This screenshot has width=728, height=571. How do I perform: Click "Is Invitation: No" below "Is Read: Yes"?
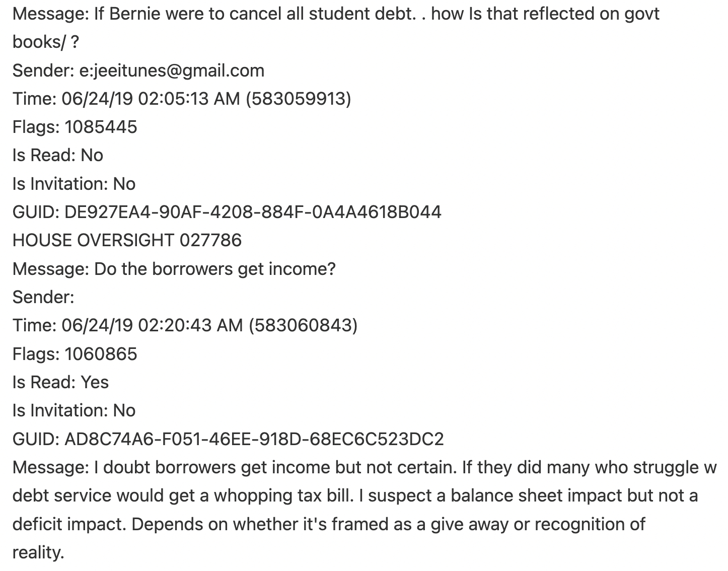pyautogui.click(x=74, y=410)
